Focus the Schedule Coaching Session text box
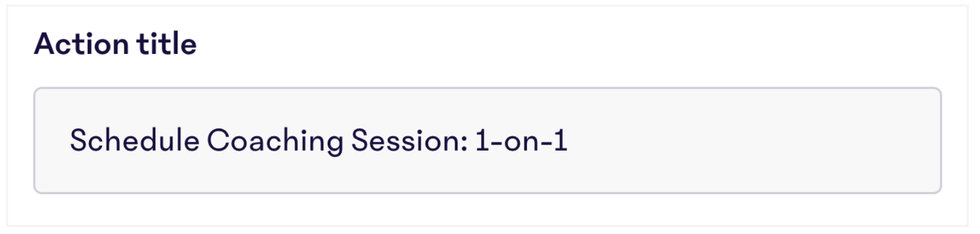Image resolution: width=980 pixels, height=234 pixels. [x=487, y=141]
